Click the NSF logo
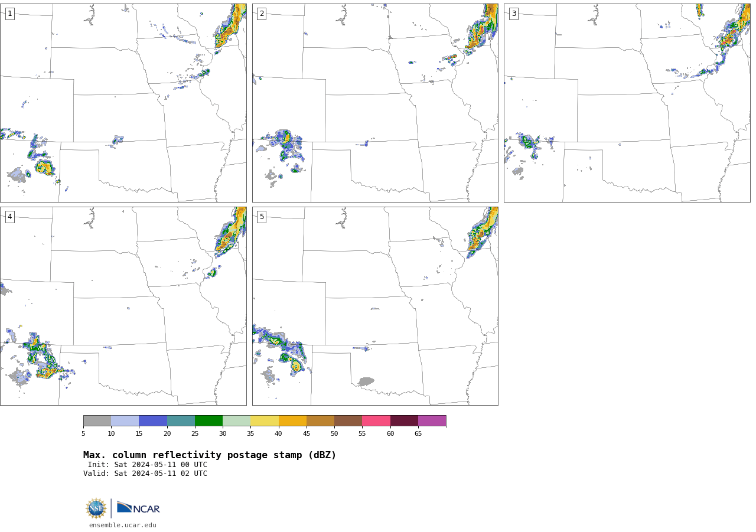The width and height of the screenshot is (756, 532). point(96,508)
